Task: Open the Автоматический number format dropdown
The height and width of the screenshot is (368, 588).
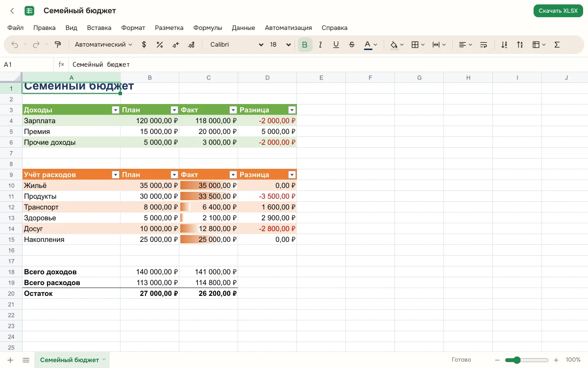Action: pyautogui.click(x=103, y=45)
